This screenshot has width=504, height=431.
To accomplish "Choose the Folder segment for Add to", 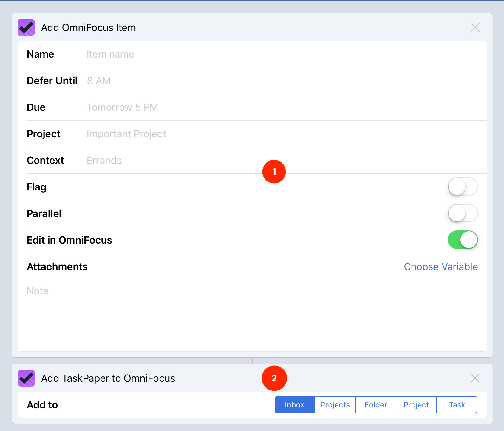I will click(x=376, y=405).
